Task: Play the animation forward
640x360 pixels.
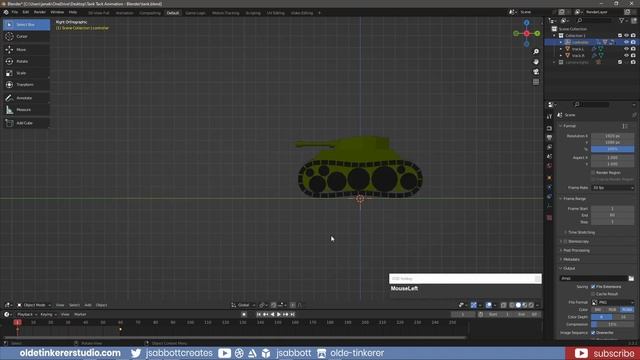Action: pos(279,315)
